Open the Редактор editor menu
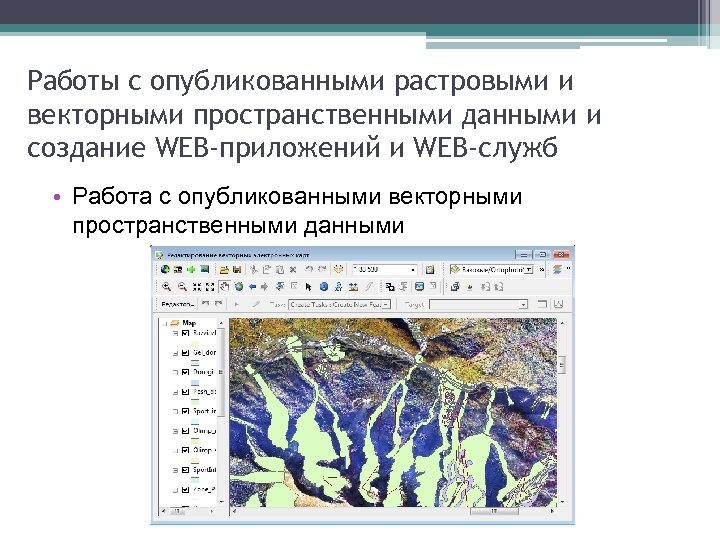Viewport: 720px width, 540px height. 178,304
